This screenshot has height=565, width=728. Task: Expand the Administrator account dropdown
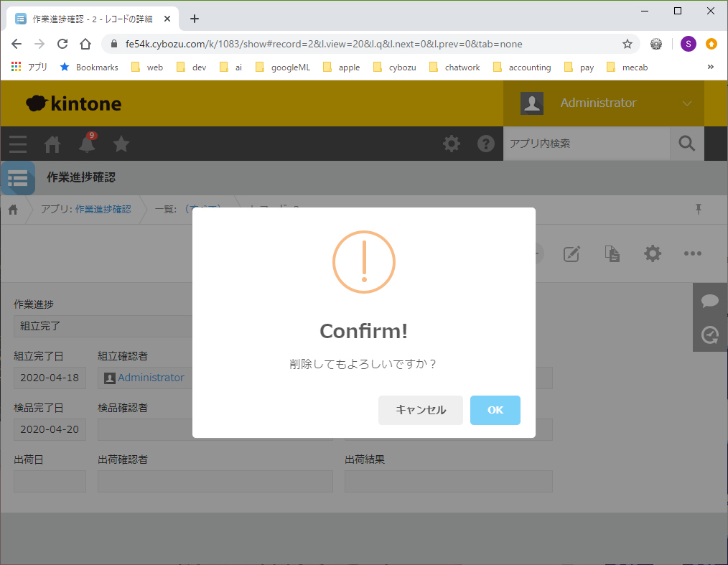(686, 103)
